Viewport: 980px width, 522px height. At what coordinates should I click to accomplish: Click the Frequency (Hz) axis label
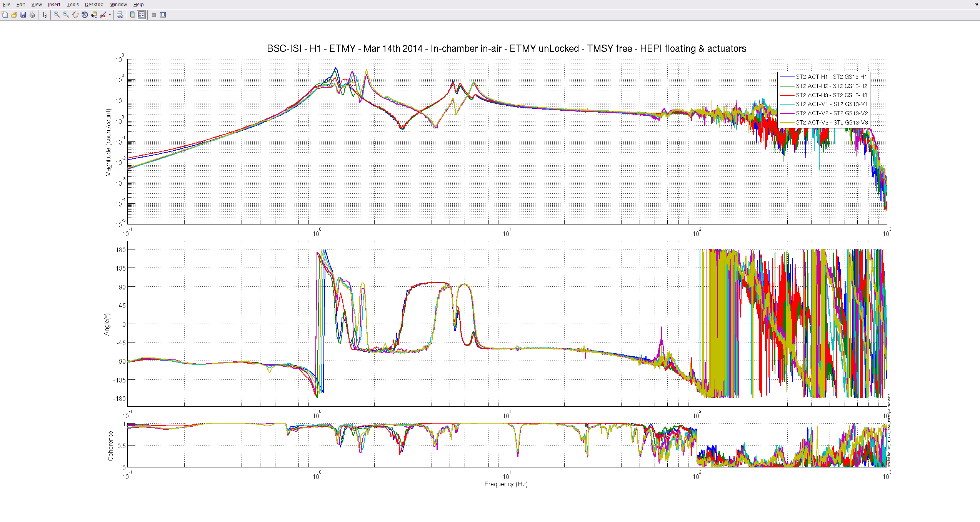pyautogui.click(x=506, y=484)
